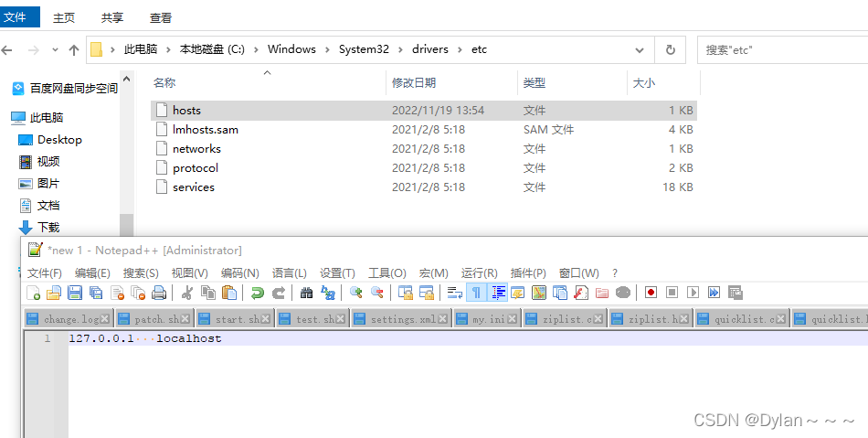The image size is (868, 438).
Task: Open the Explorer 查看 ribbon tab
Action: (x=161, y=17)
